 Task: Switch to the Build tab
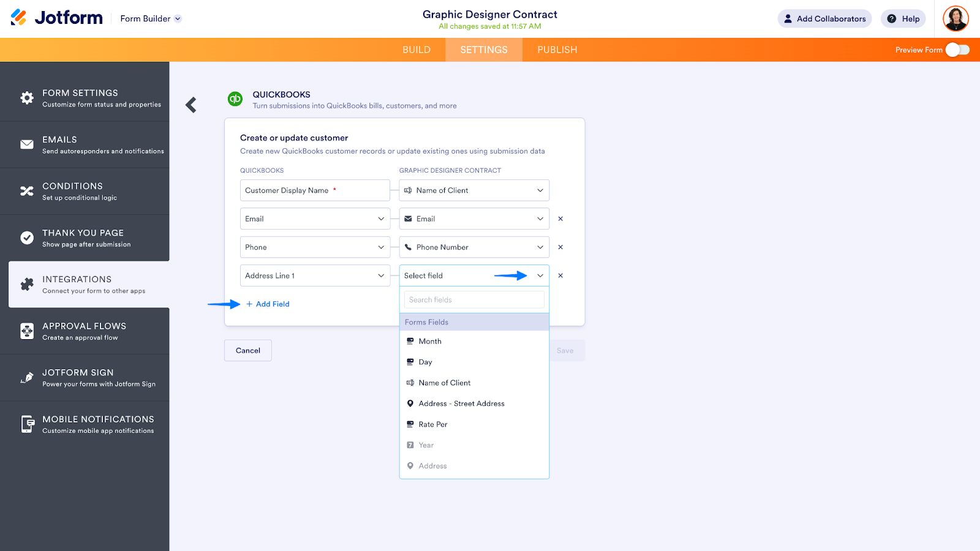click(417, 50)
